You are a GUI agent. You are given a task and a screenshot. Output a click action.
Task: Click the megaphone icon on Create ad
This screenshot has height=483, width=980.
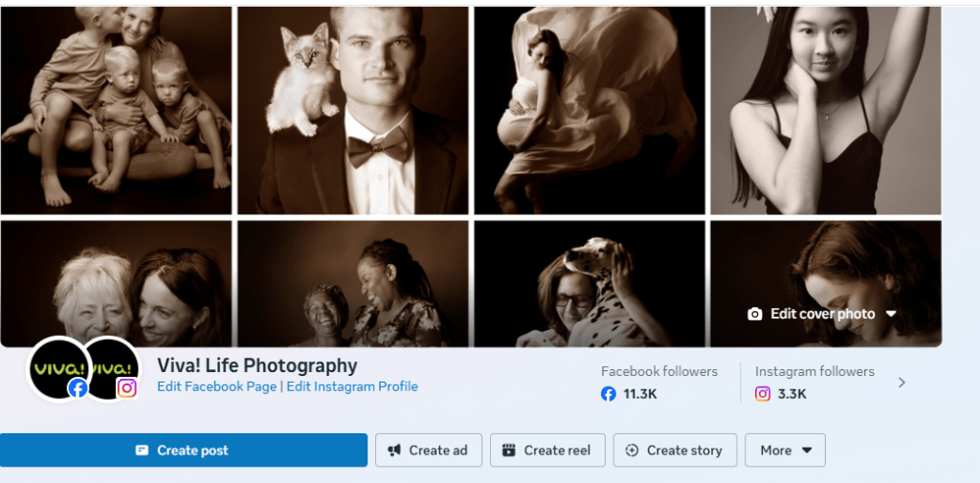coord(393,450)
